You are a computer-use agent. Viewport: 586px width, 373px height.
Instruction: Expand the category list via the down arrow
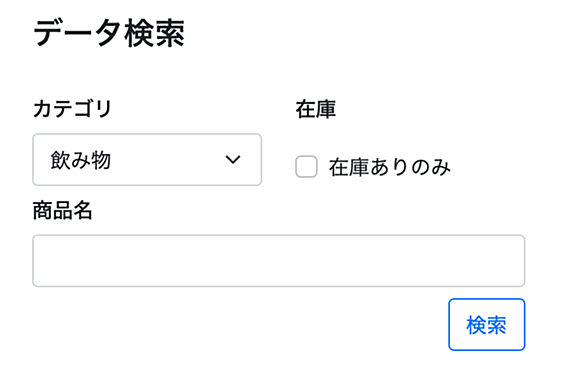tap(233, 160)
